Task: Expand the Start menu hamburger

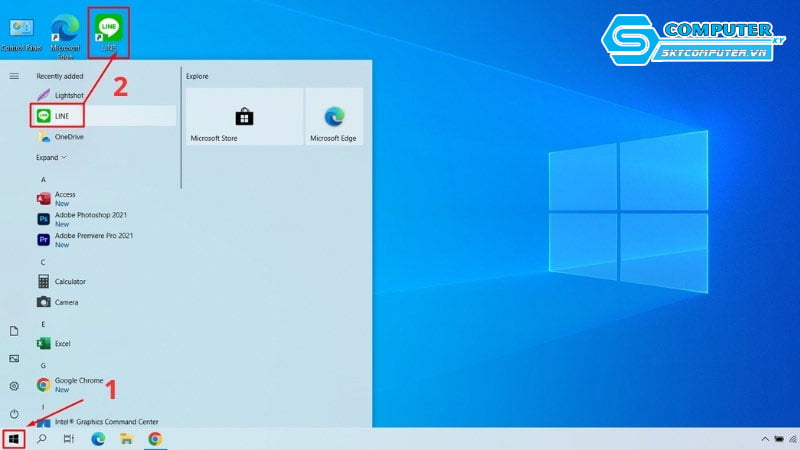Action: tap(14, 76)
